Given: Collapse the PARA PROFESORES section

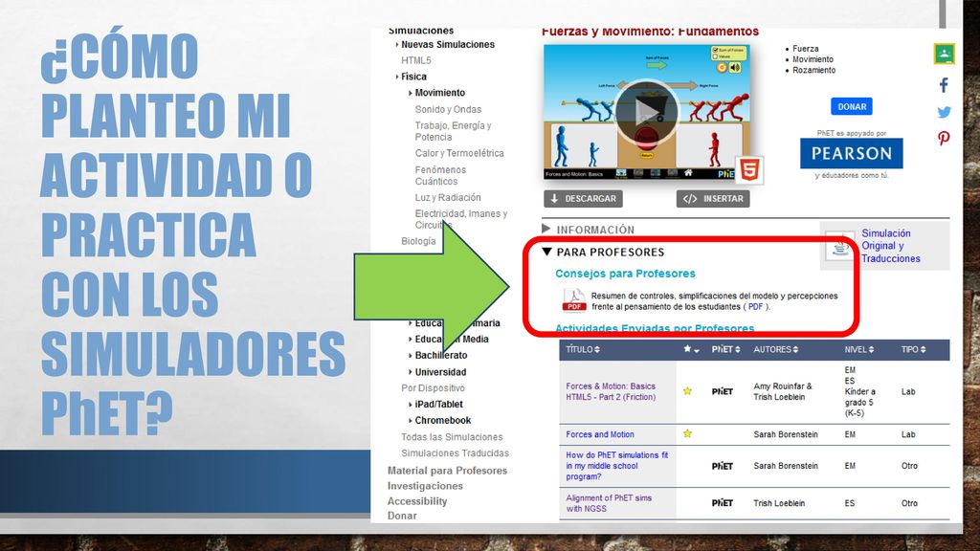Looking at the screenshot, I should point(603,252).
